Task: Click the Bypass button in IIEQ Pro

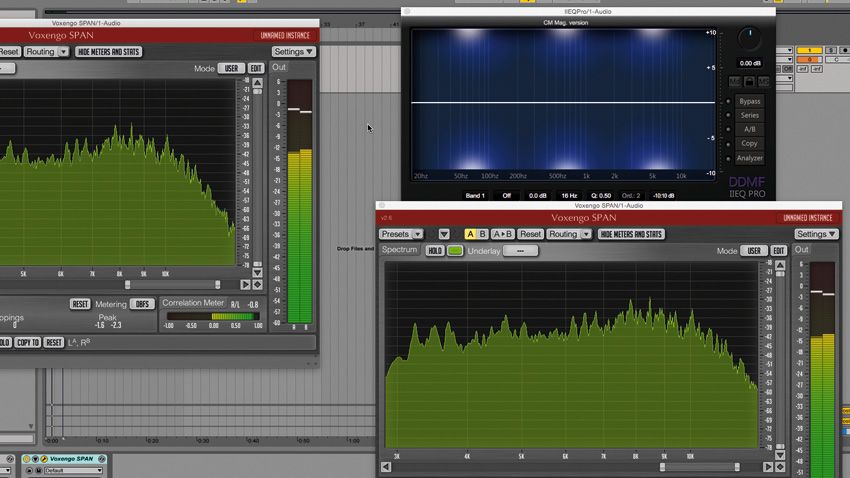Action: (x=750, y=101)
